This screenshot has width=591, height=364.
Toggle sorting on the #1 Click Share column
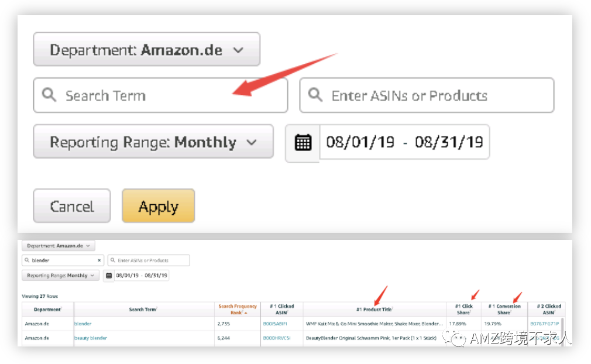pos(464,308)
